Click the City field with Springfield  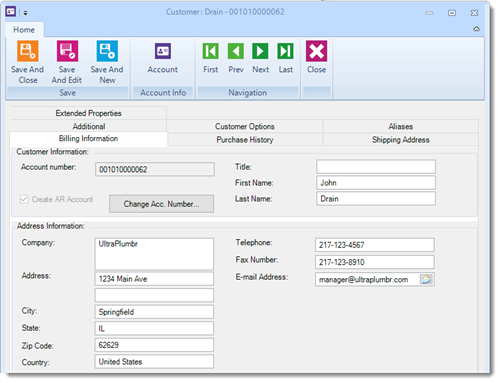pyautogui.click(x=154, y=312)
